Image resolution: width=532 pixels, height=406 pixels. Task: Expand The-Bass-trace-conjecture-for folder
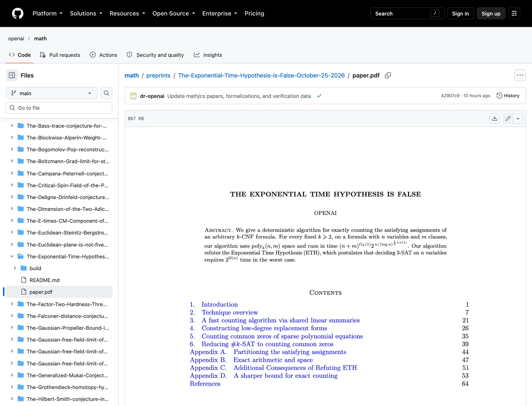[x=12, y=126]
